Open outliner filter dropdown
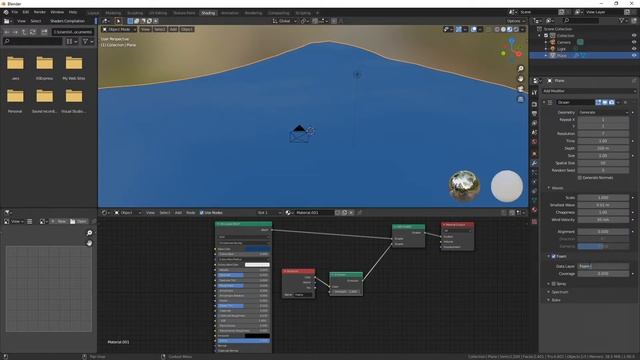The height and width of the screenshot is (360, 640). click(x=623, y=20)
